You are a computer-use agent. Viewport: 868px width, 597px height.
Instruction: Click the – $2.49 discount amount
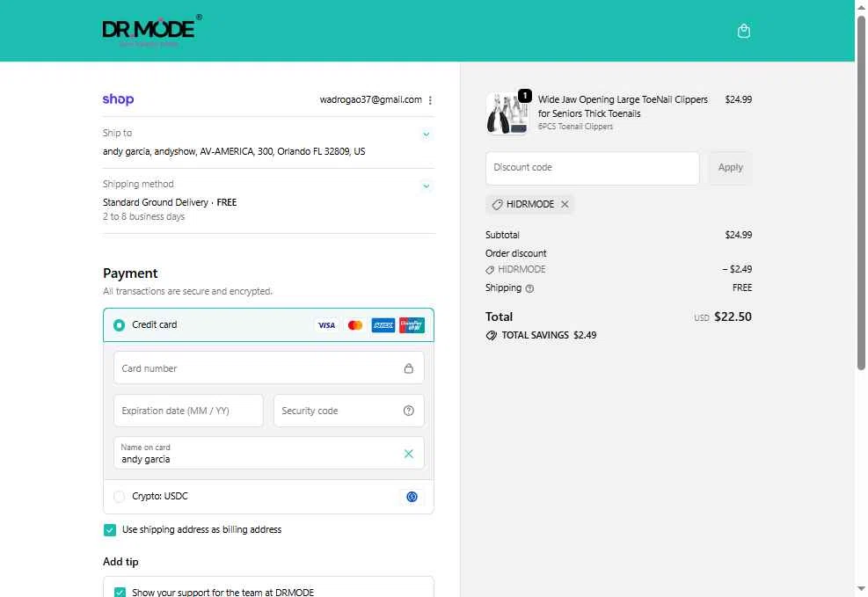tap(737, 269)
